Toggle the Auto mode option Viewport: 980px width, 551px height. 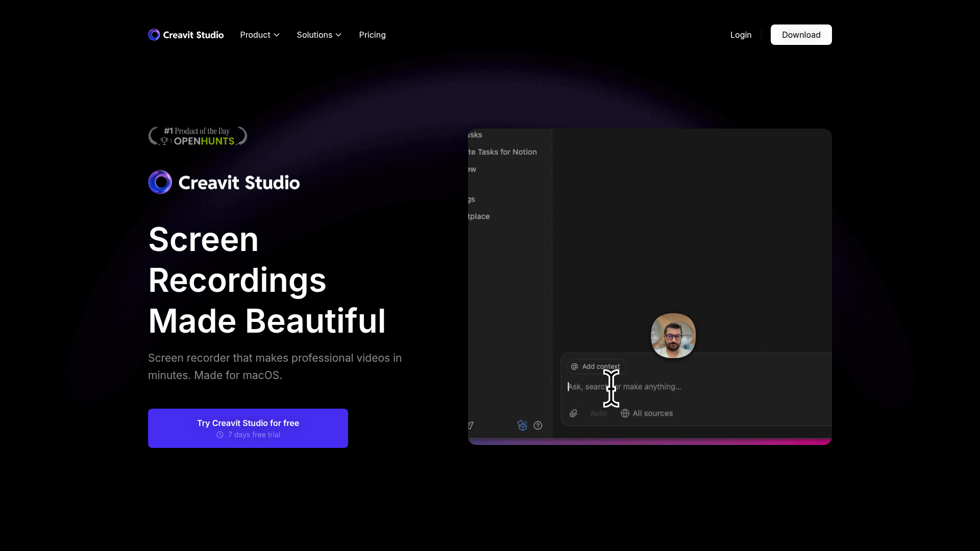coord(599,413)
